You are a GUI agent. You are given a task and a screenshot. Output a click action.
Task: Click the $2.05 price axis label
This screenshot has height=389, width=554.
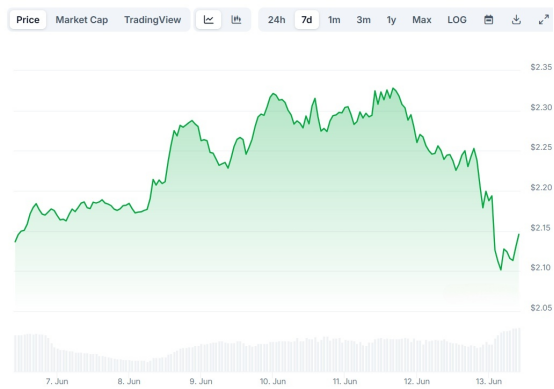click(541, 308)
